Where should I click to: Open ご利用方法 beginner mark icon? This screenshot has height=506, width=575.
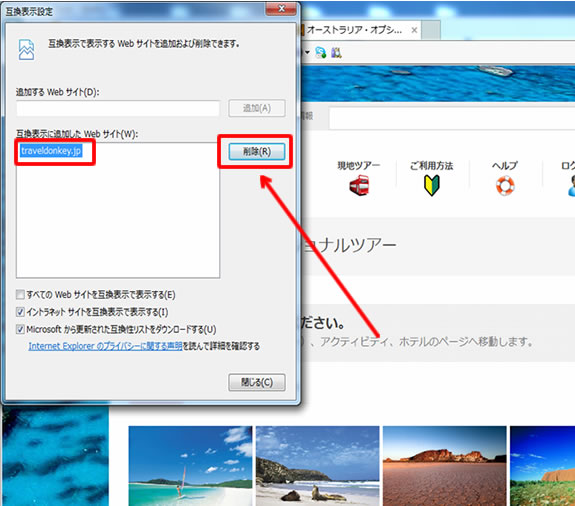click(x=432, y=185)
